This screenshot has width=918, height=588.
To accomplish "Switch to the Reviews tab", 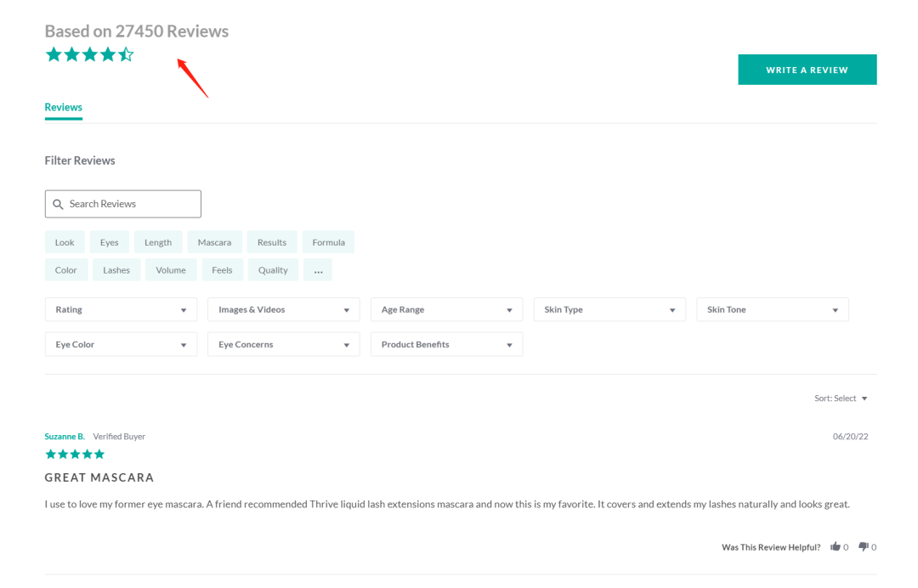I will pos(63,108).
